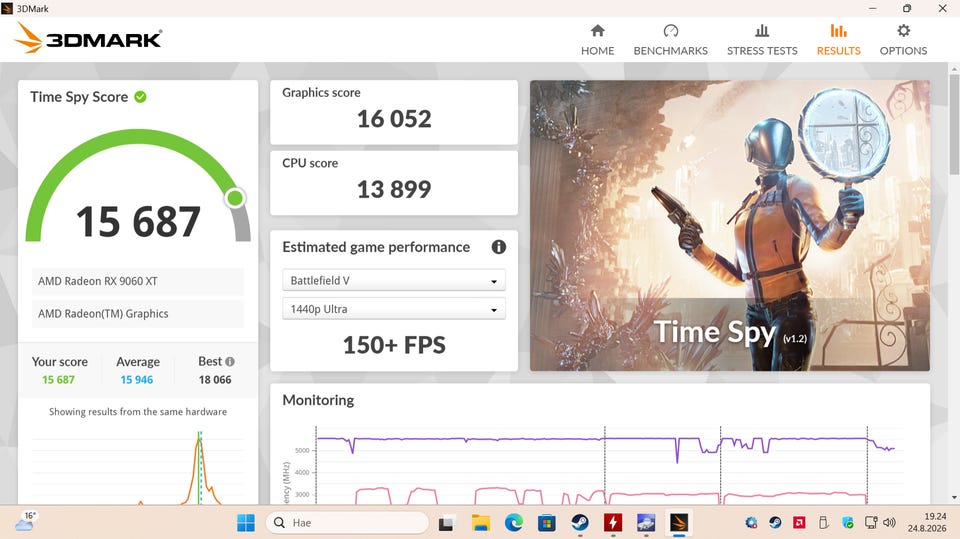Viewport: 960px width, 539px height.
Task: Select AMD Radeon RX 9060 XT entry
Action: 137,281
